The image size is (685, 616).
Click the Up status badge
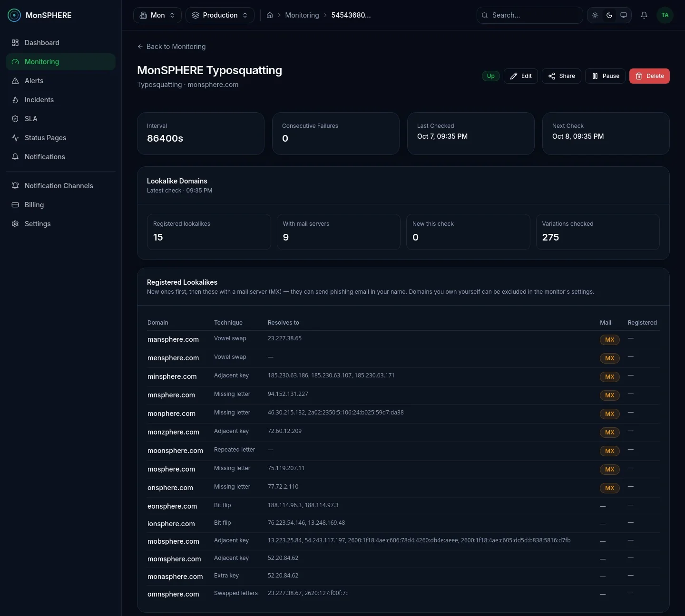pos(491,76)
